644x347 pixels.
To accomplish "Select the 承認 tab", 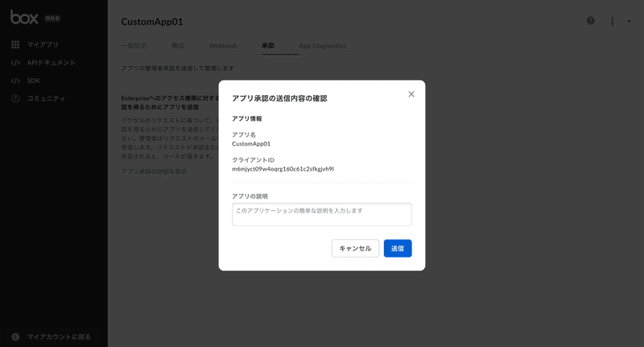I will pos(268,46).
